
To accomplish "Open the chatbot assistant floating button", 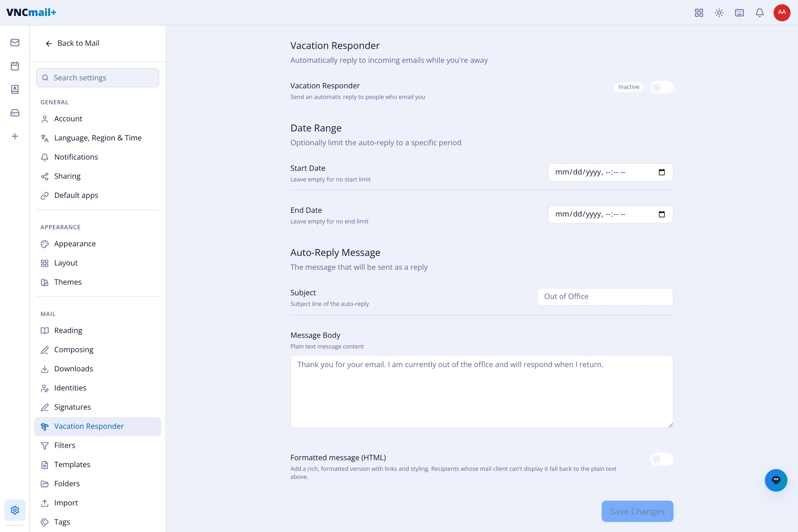I will point(776,480).
